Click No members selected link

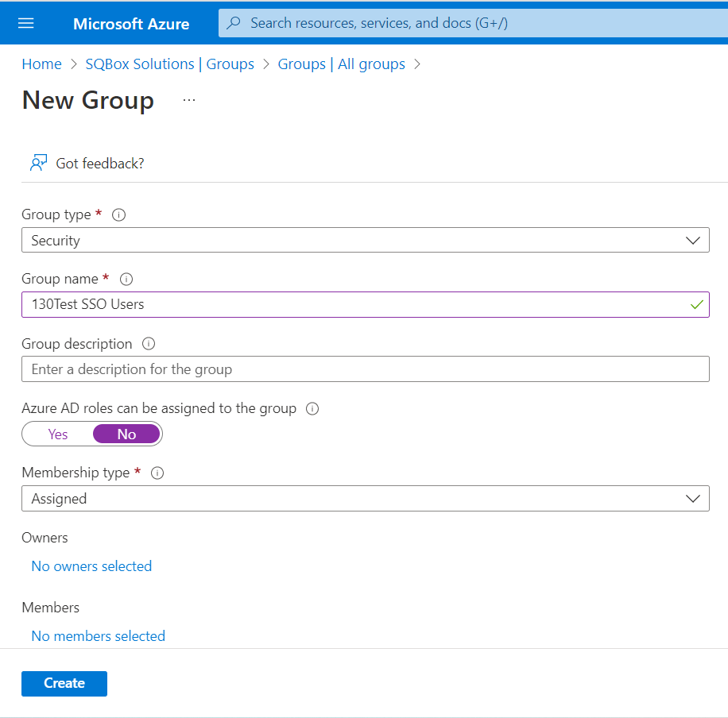click(98, 636)
